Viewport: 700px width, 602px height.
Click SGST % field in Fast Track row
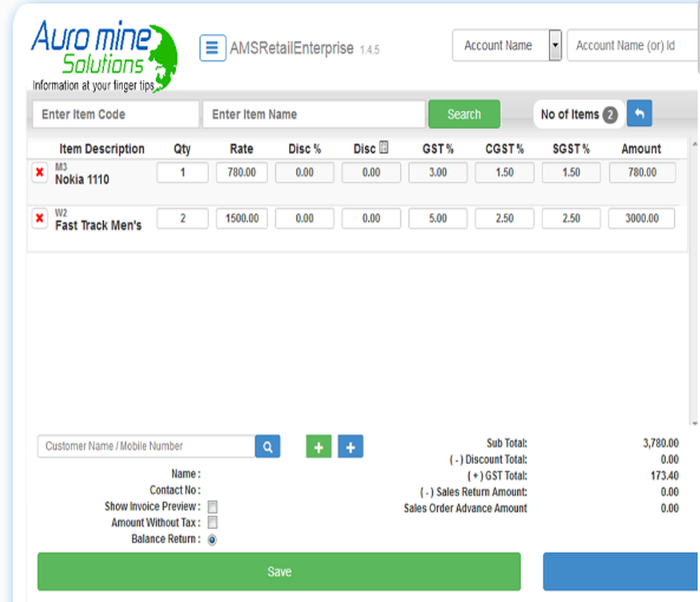coord(571,218)
